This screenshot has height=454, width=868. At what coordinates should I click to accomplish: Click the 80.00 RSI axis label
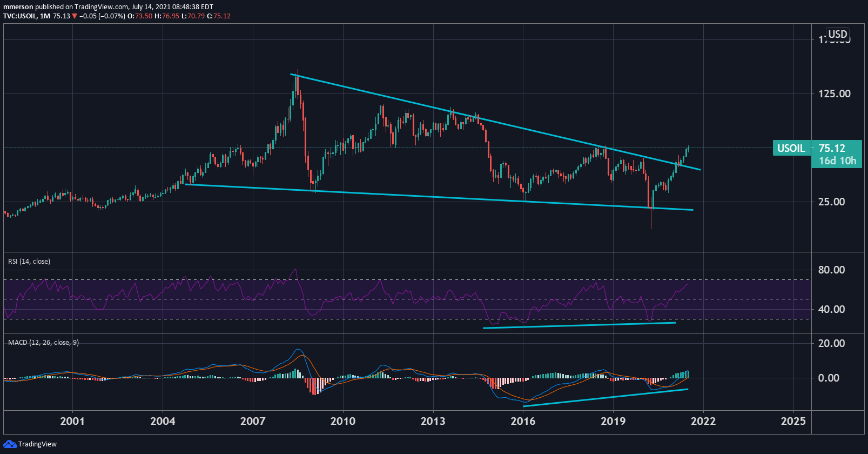click(x=831, y=270)
